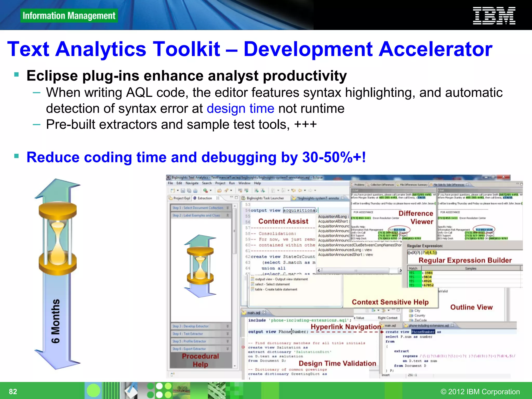532x399 pixels.
Task: Expand Step 1: Select Document Collection
Action: (228, 208)
